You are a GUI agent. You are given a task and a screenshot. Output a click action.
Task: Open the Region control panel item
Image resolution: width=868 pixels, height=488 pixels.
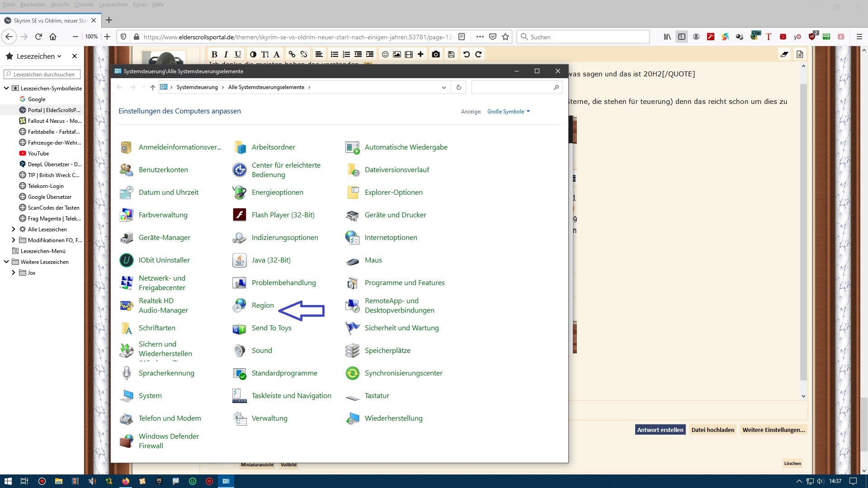[x=262, y=305]
